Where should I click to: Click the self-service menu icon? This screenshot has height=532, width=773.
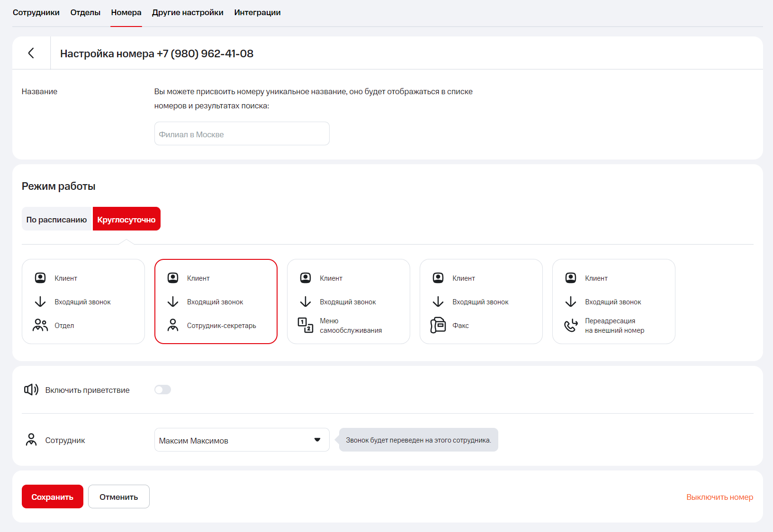(x=306, y=325)
